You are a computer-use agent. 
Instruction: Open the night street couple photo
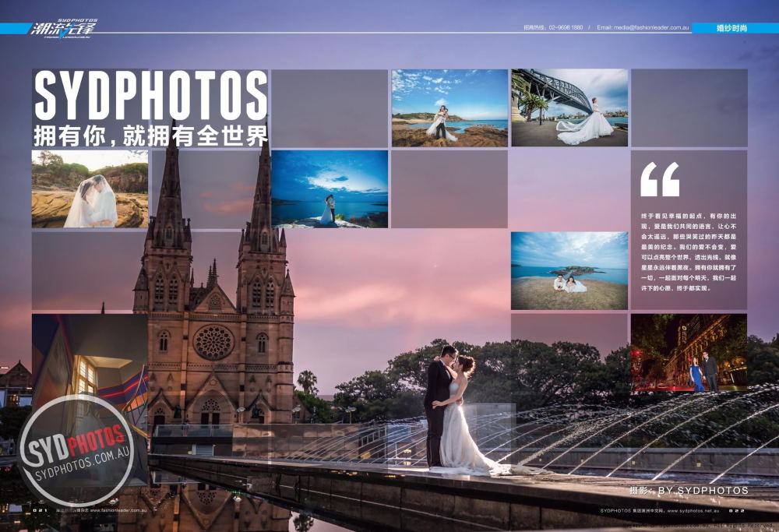coord(689,352)
